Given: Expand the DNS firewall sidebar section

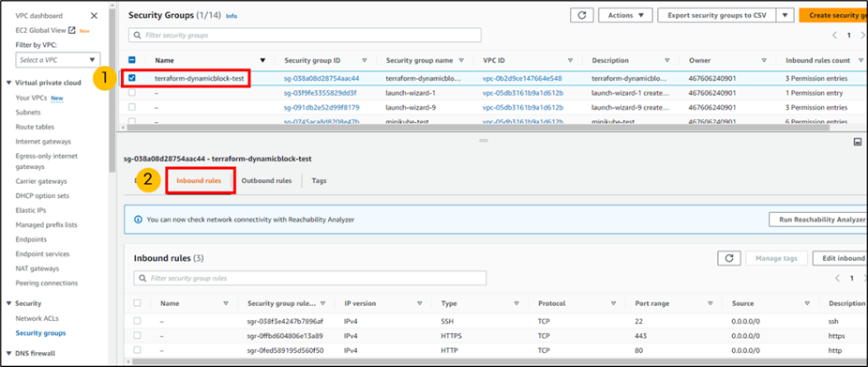Looking at the screenshot, I should (x=9, y=353).
